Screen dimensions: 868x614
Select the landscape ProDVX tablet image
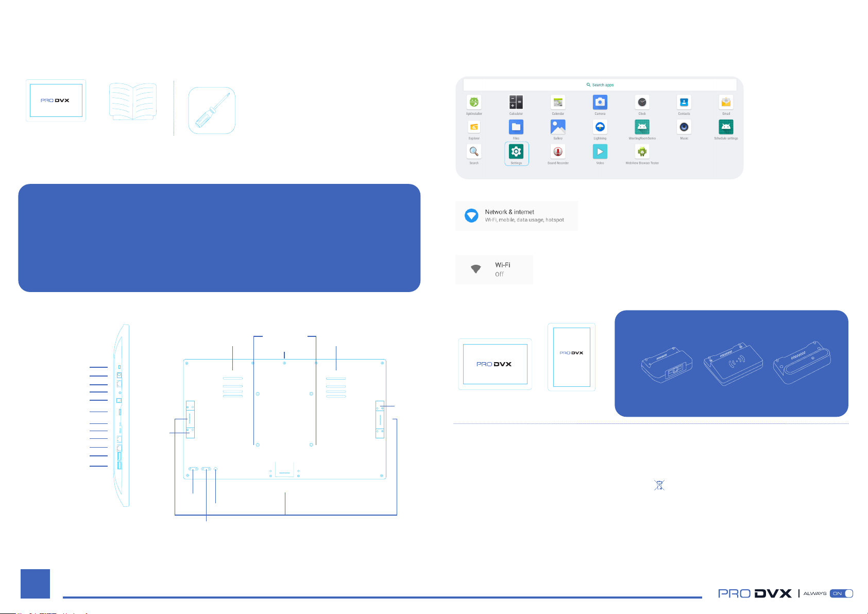[x=495, y=364]
